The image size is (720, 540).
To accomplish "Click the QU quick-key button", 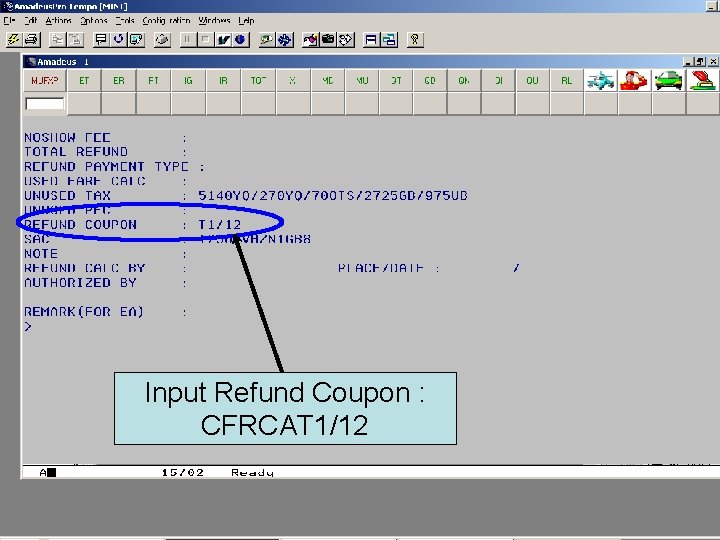I will point(532,80).
